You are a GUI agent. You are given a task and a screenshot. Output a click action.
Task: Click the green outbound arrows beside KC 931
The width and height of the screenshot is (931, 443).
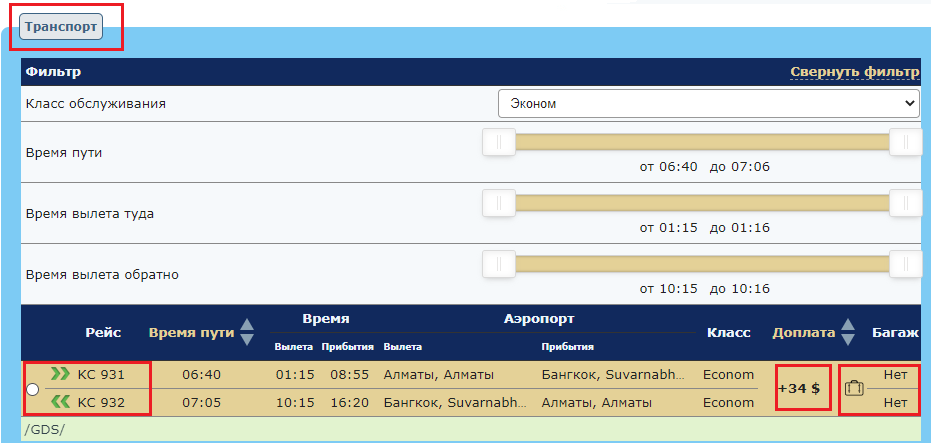[x=60, y=374]
